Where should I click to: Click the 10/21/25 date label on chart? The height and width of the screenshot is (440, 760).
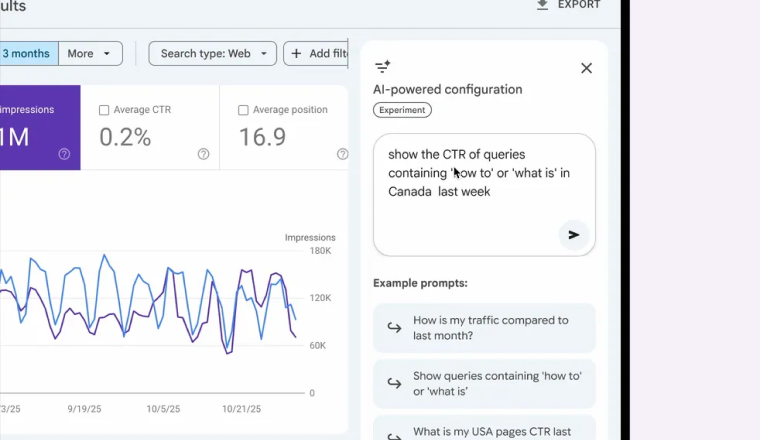coord(241,409)
